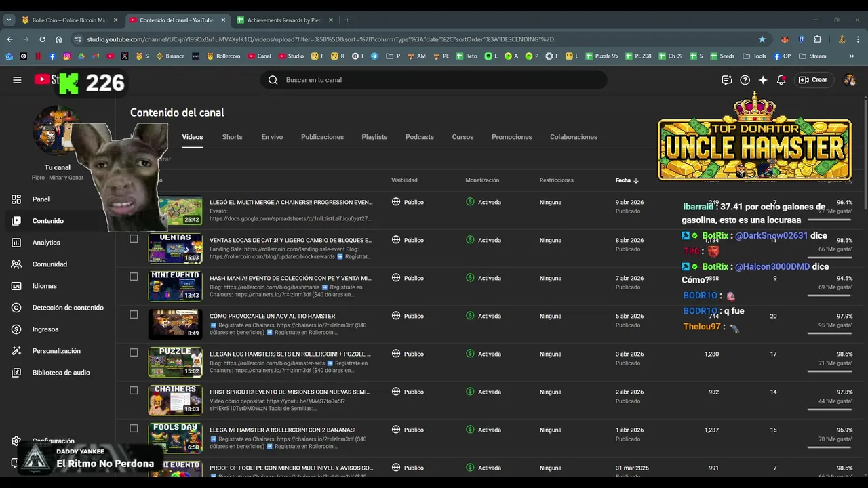Open the Rollercoin bookmark

coord(223,56)
